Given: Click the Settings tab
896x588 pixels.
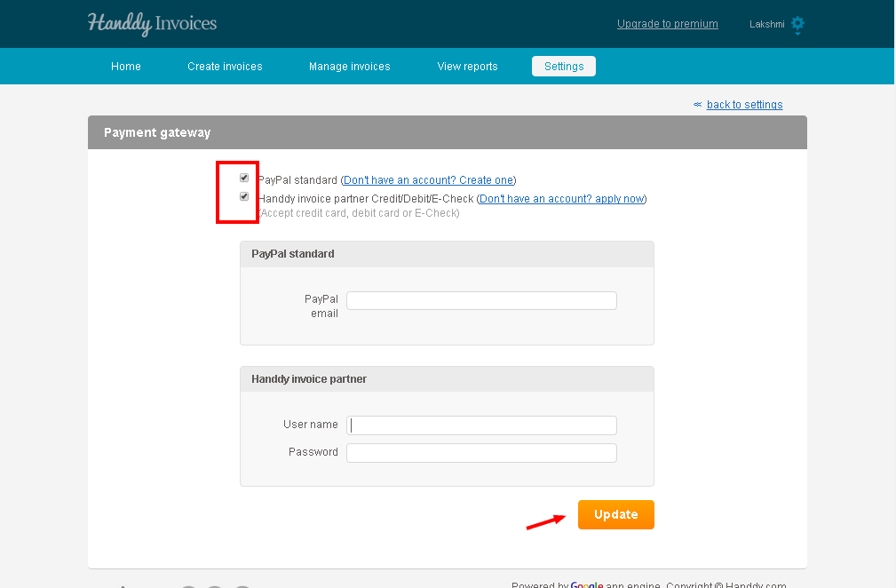Looking at the screenshot, I should [563, 67].
